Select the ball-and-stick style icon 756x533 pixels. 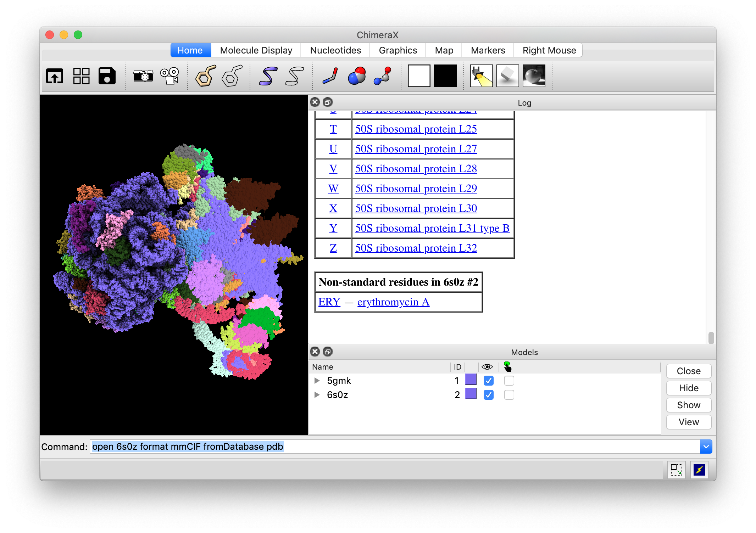tap(383, 76)
